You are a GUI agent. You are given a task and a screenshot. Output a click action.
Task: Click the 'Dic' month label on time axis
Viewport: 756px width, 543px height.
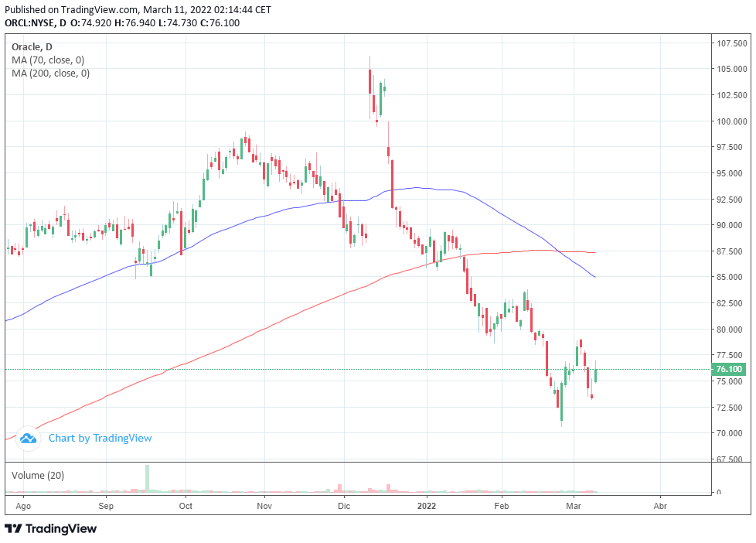344,506
